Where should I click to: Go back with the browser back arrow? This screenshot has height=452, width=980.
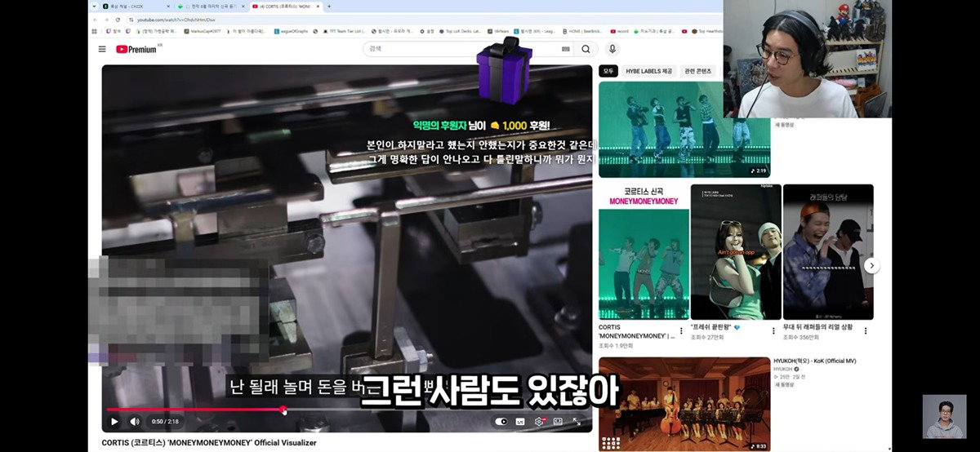pyautogui.click(x=96, y=20)
